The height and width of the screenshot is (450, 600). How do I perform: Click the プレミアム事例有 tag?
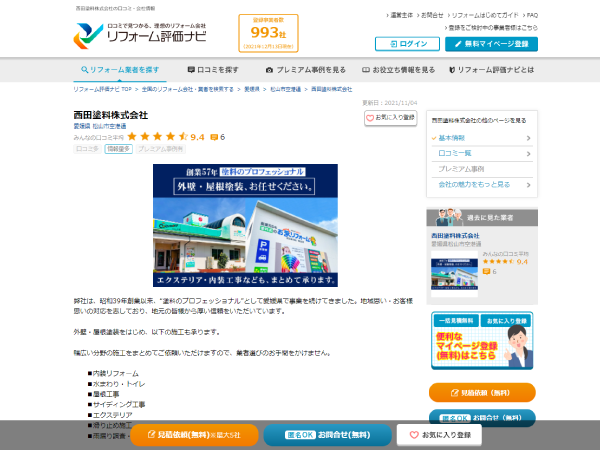tap(161, 149)
